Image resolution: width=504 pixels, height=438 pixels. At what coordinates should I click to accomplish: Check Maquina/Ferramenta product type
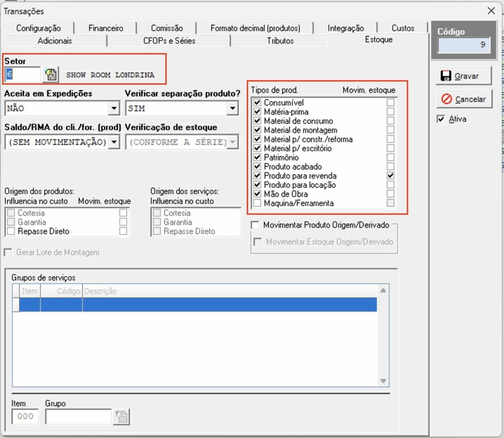257,203
